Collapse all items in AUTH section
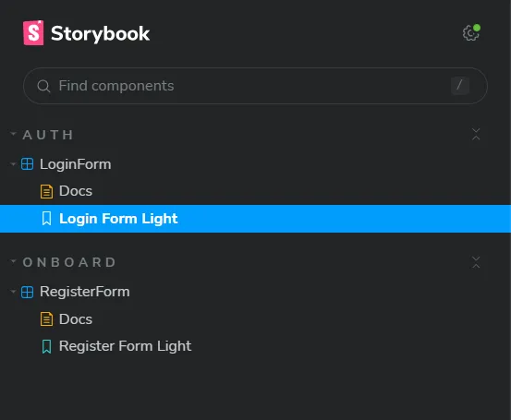 coord(476,134)
